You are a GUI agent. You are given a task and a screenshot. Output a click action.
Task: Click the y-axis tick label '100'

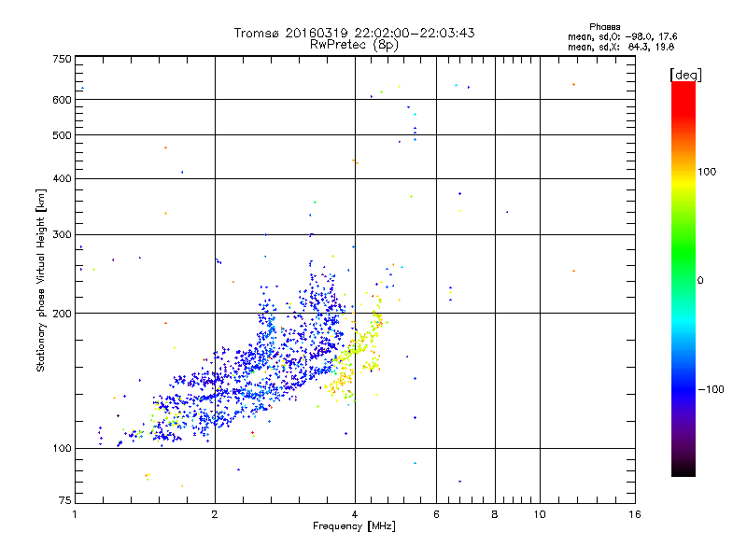coord(62,448)
